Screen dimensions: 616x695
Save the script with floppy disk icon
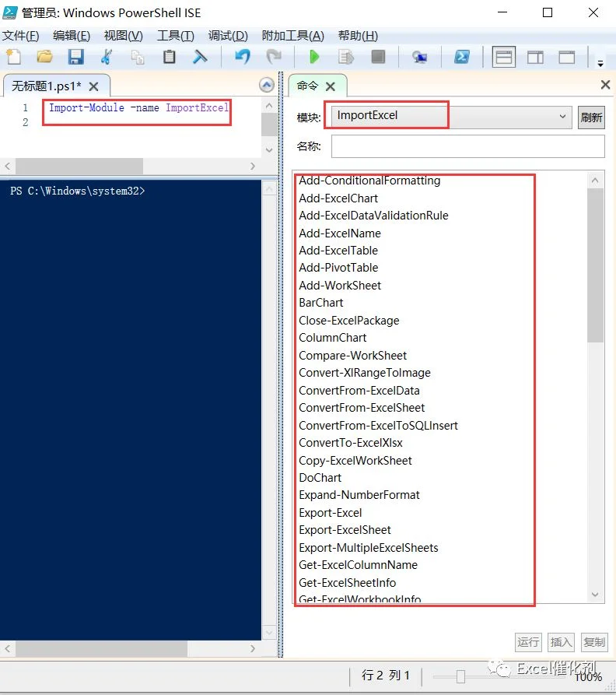(75, 57)
